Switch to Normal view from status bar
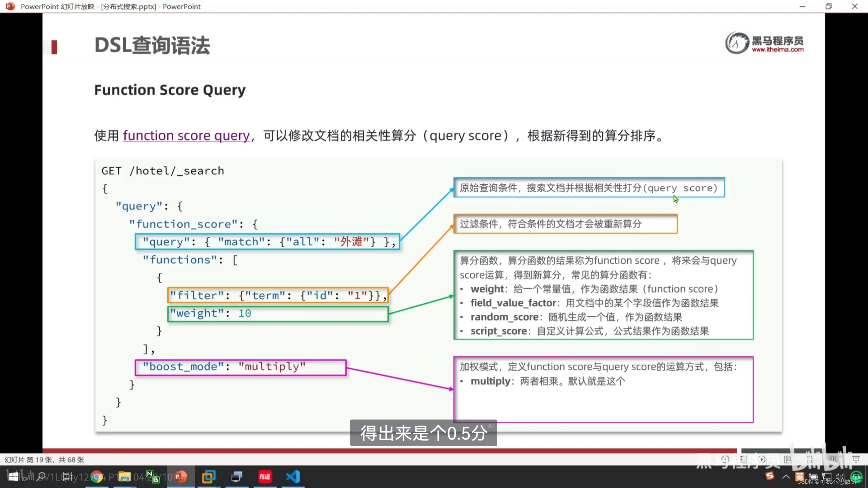 coord(788,459)
